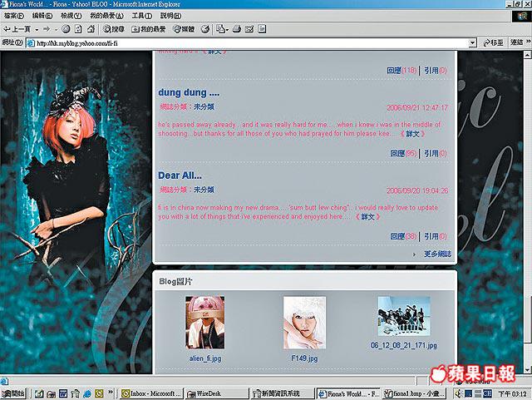
Task: Click the 連結 links toolbar label
Action: (517, 42)
